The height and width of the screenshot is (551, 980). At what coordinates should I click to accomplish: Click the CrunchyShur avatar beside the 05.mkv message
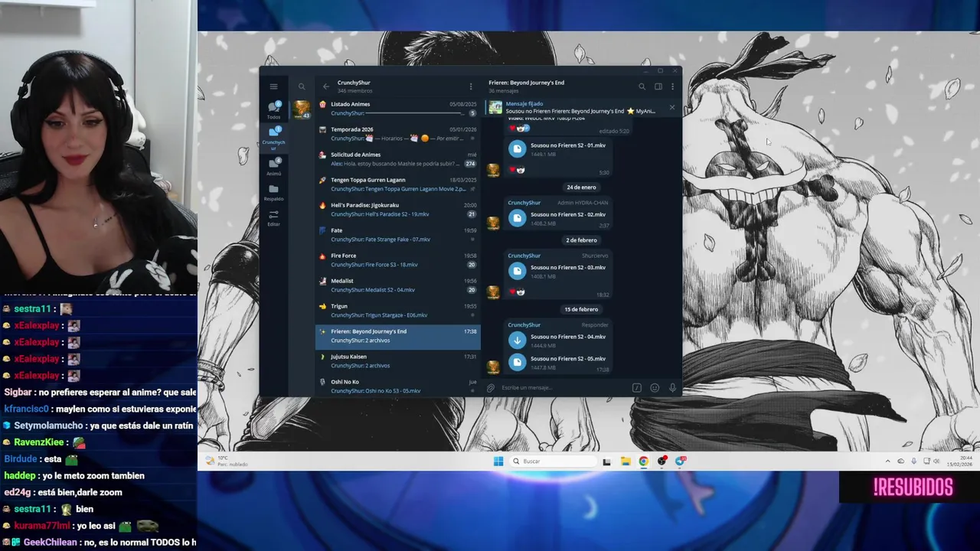coord(494,367)
